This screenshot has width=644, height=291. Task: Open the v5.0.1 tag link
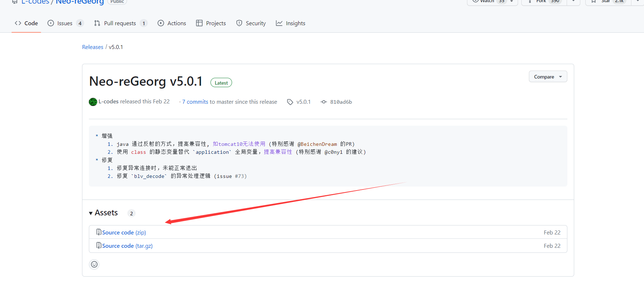click(303, 102)
